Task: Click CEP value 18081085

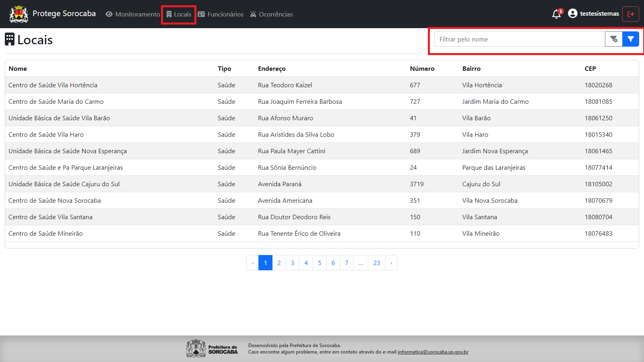Action: pos(599,101)
